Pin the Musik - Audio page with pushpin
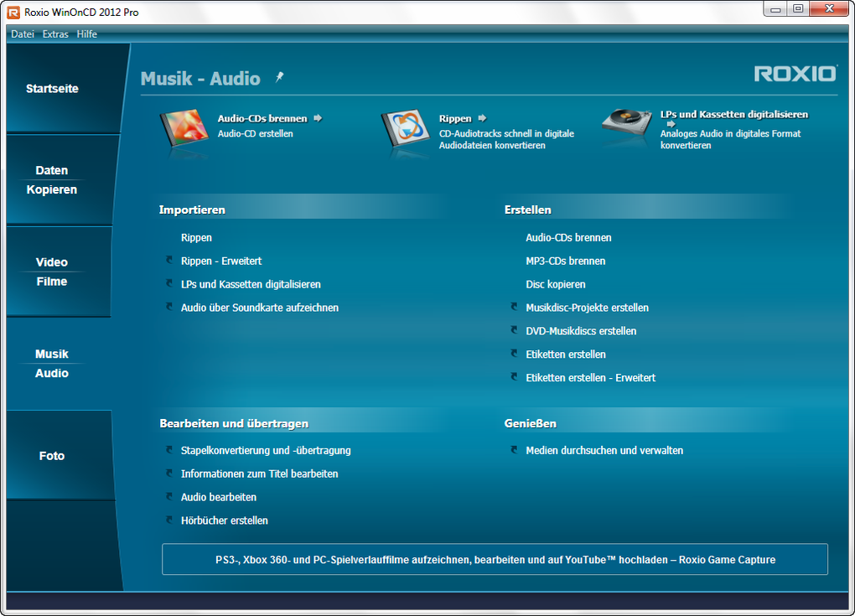The width and height of the screenshot is (855, 616). click(x=279, y=77)
